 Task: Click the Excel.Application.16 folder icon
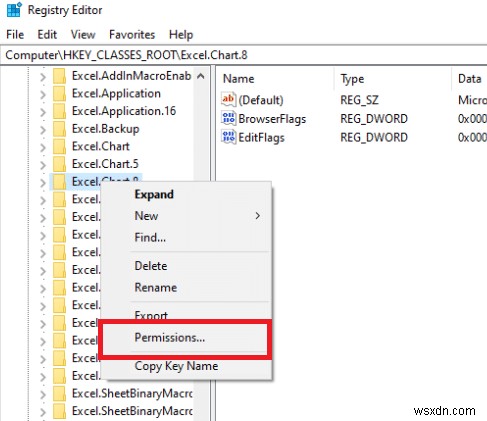tap(60, 111)
